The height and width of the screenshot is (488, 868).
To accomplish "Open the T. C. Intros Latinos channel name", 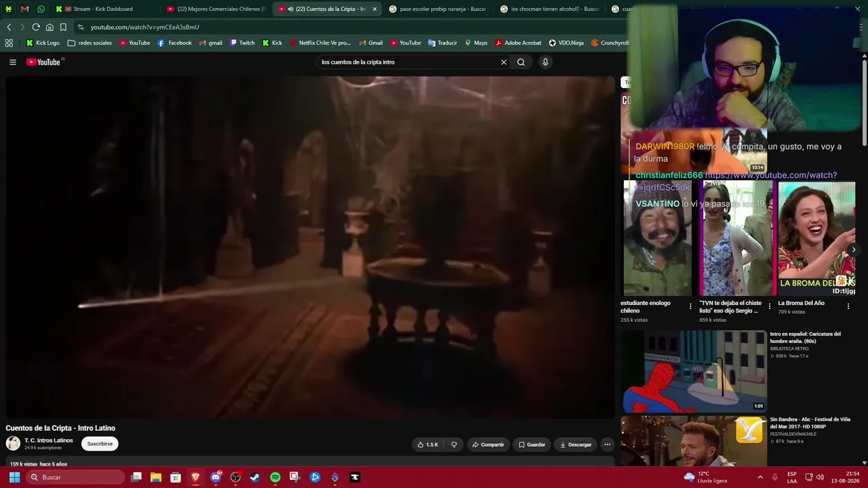I will tap(49, 441).
